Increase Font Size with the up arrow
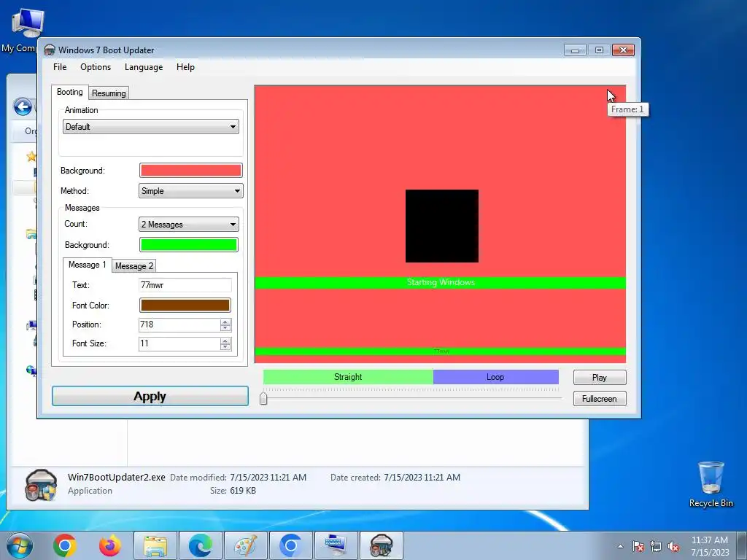The height and width of the screenshot is (560, 747). point(225,341)
